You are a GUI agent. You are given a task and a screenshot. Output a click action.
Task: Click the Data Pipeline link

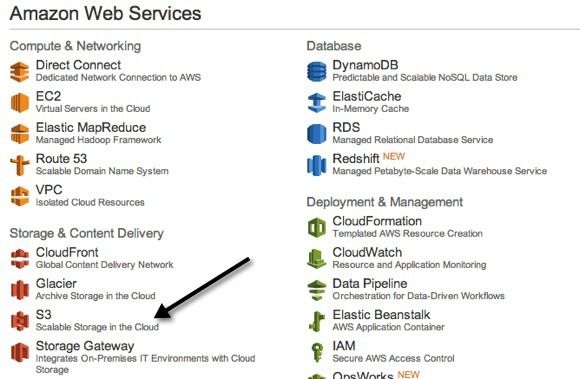370,284
